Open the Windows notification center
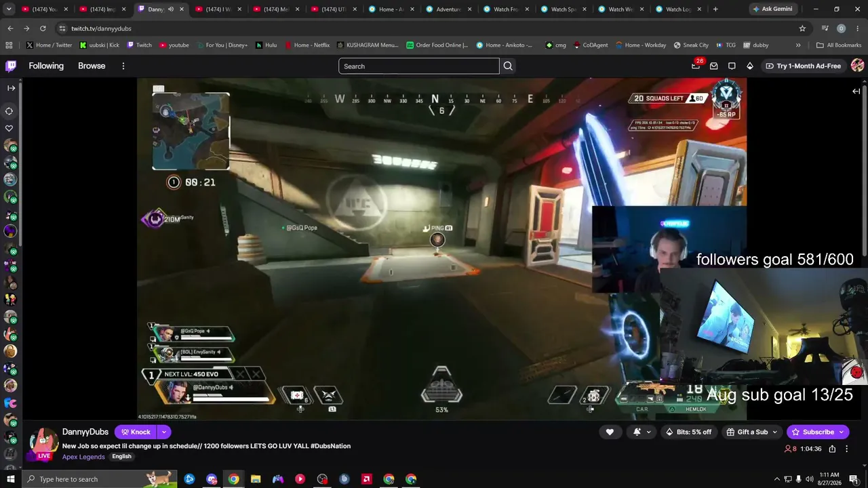Screen dimensions: 868x488 click(854, 479)
